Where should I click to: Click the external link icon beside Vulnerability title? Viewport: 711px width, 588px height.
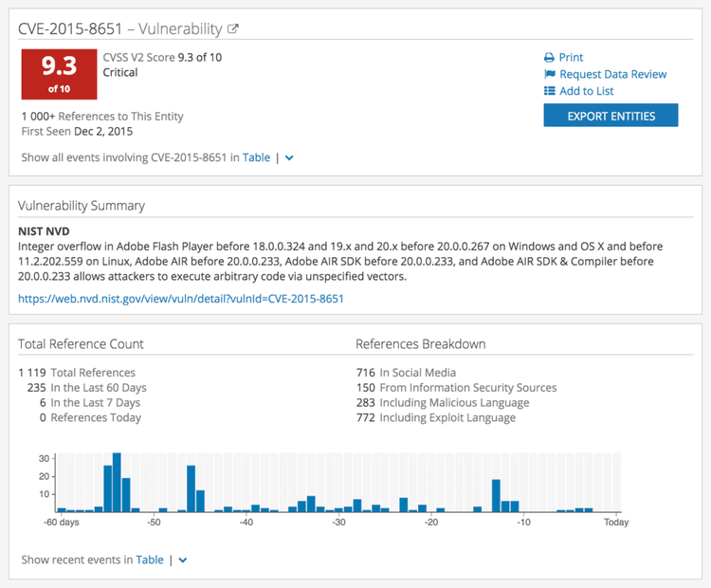pyautogui.click(x=233, y=29)
